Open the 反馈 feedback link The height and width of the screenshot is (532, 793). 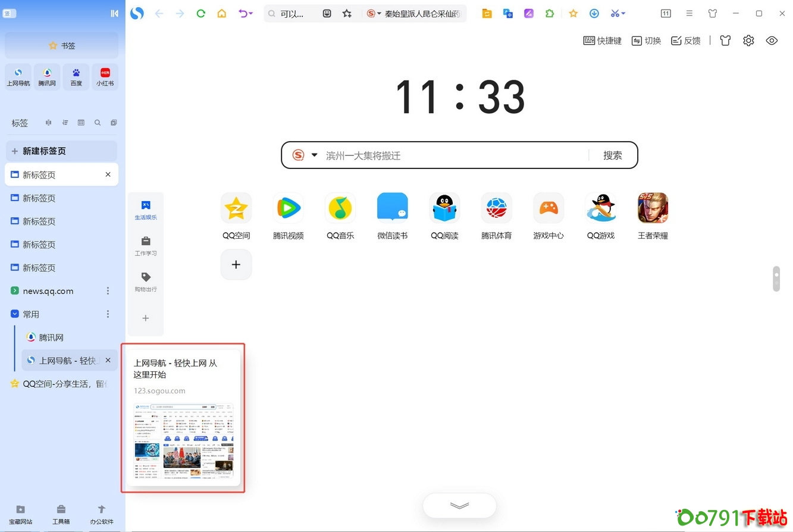685,40
